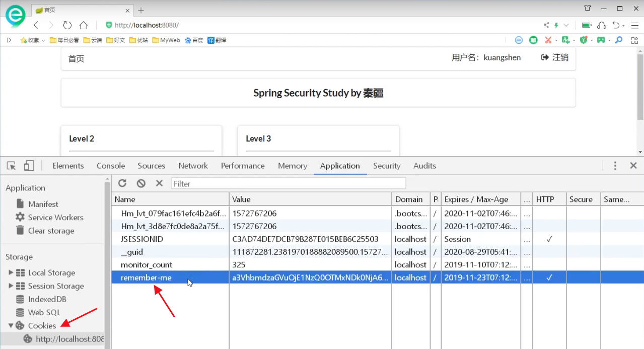This screenshot has width=644, height=349.
Task: Open dropdown arrow next to game controller icon
Action: click(609, 40)
